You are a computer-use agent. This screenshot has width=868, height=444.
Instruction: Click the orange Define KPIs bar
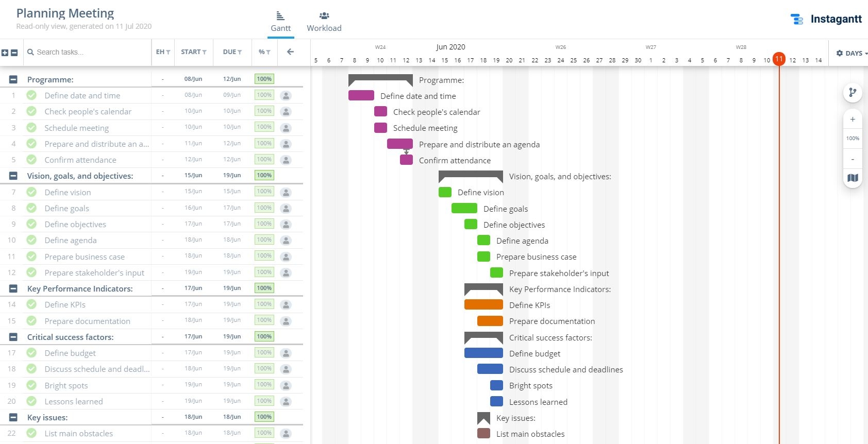click(483, 305)
